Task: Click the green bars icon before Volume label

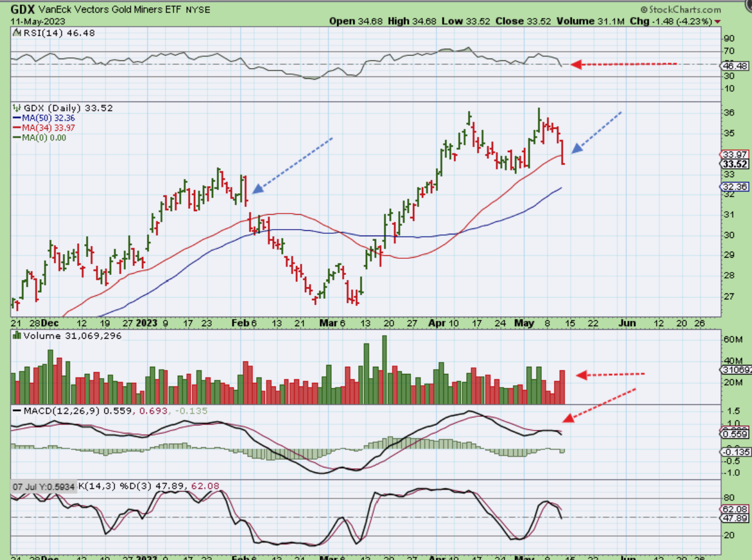Action: point(17,336)
